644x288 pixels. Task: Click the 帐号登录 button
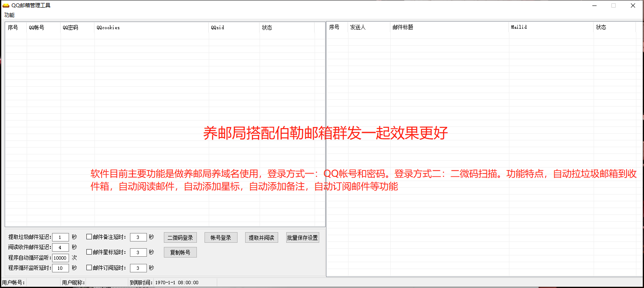[221, 238]
